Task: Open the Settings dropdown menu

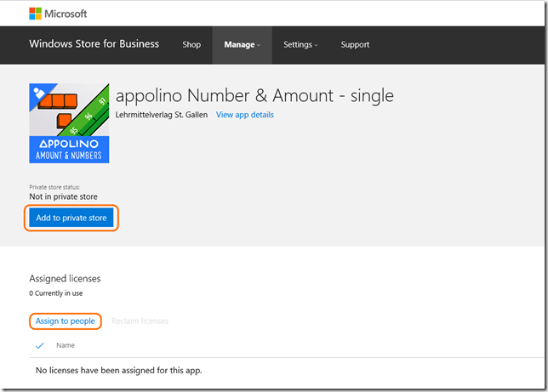Action: (300, 45)
